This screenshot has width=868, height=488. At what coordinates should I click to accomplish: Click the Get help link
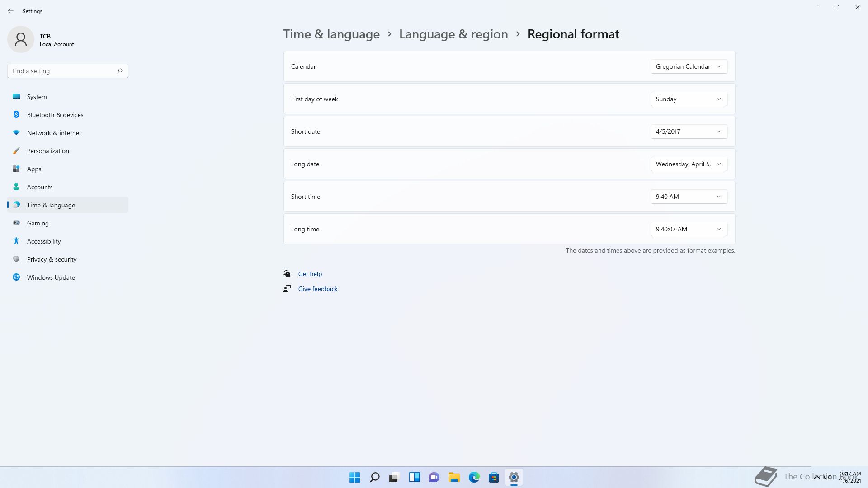310,274
